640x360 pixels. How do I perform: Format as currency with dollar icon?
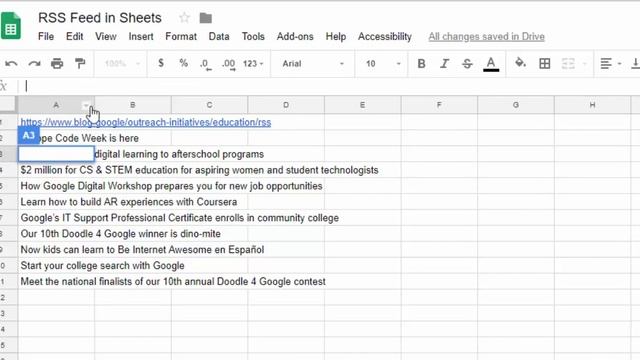coord(161,63)
